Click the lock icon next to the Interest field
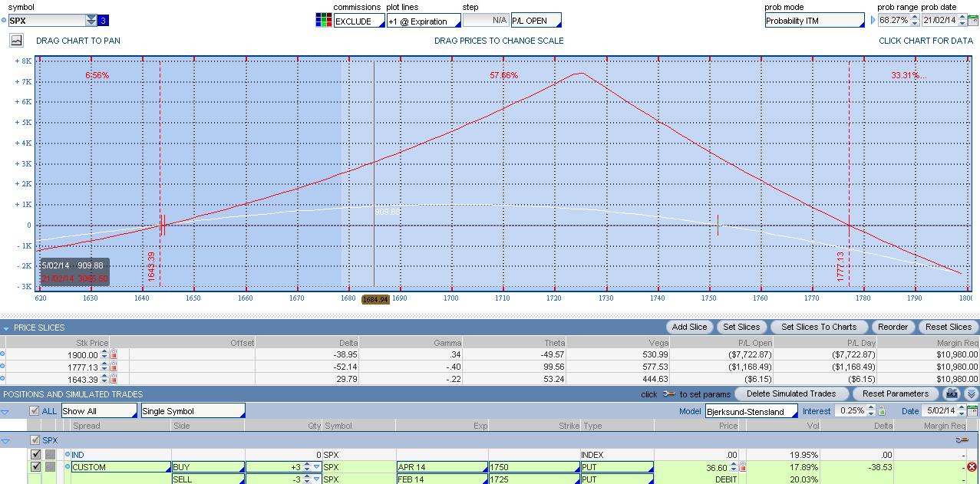 (x=881, y=411)
